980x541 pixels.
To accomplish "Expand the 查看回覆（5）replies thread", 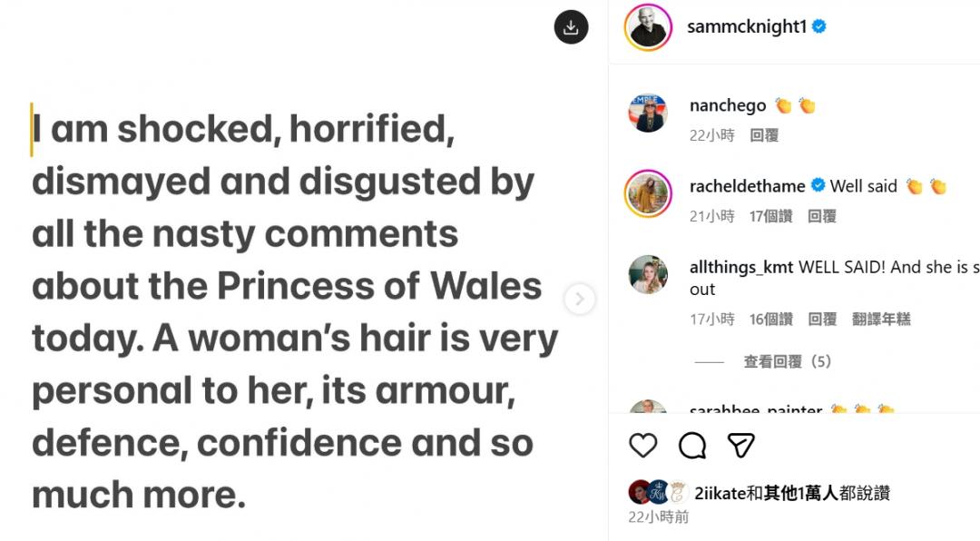I will 788,361.
